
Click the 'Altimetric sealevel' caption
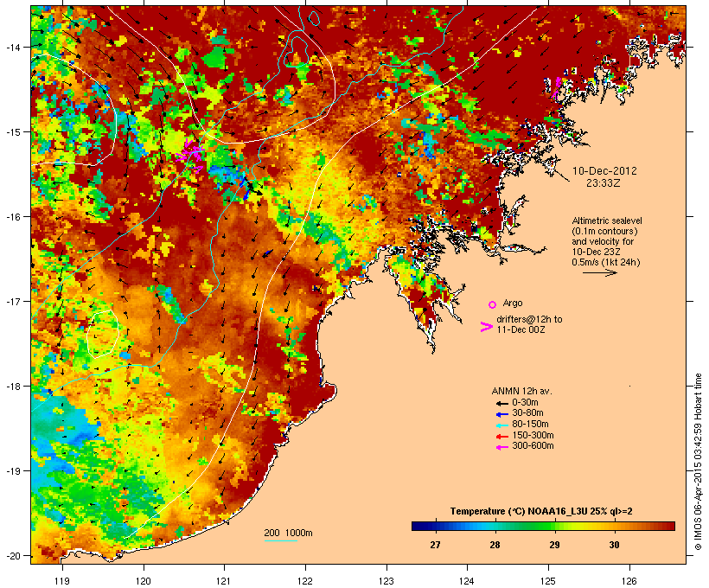(x=607, y=220)
